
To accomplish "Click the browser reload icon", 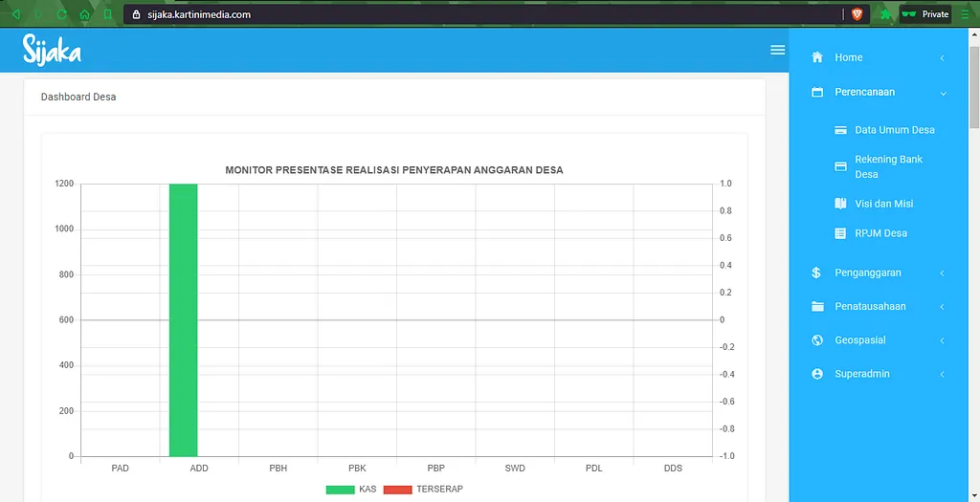I will tap(62, 14).
